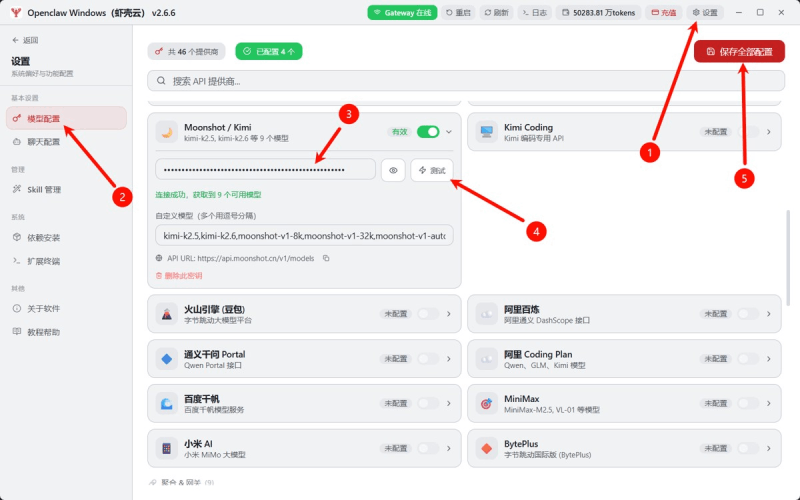The height and width of the screenshot is (500, 800).
Task: Click the copy API URL icon
Action: click(x=326, y=258)
